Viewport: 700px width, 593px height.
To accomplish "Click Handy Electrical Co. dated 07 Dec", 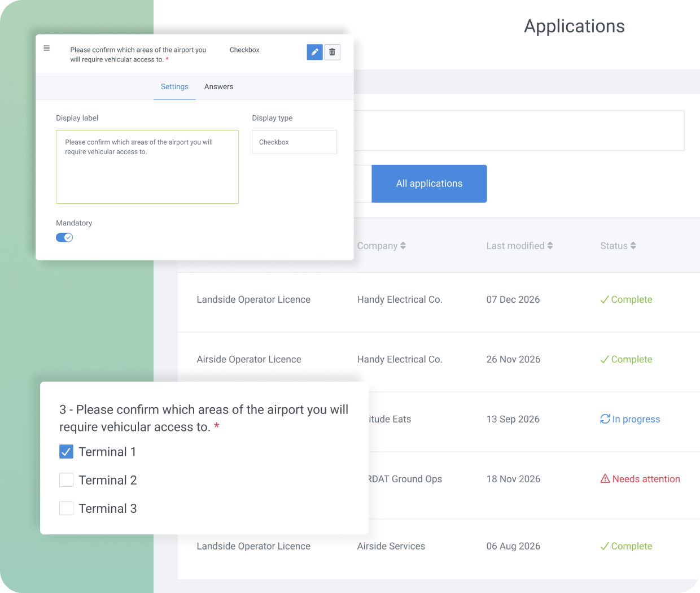I will pos(400,300).
